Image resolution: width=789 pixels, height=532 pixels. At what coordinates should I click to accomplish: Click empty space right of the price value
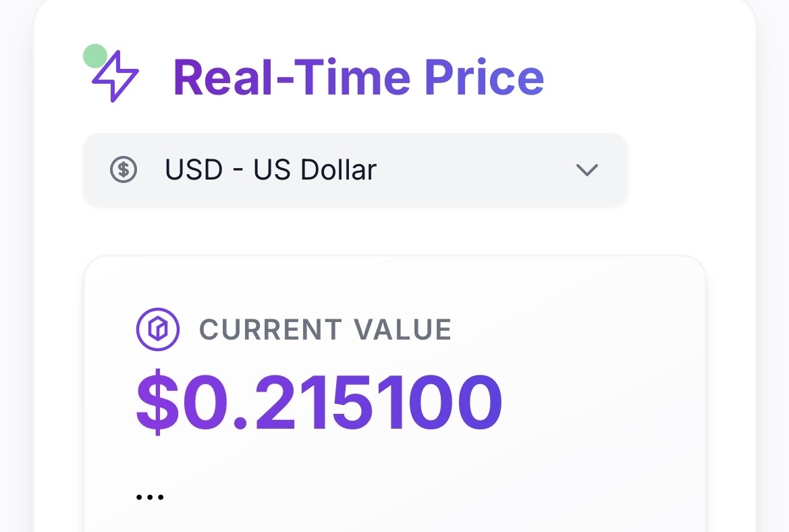pos(601,403)
